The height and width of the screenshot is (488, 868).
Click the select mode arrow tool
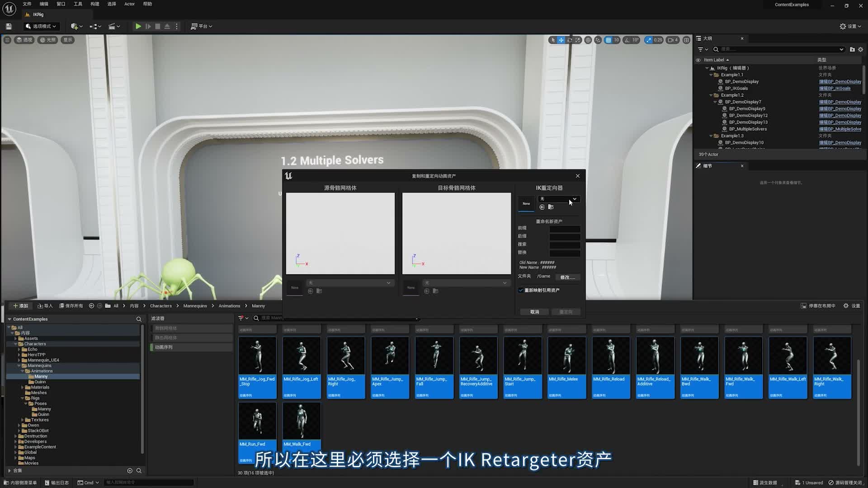tap(553, 40)
